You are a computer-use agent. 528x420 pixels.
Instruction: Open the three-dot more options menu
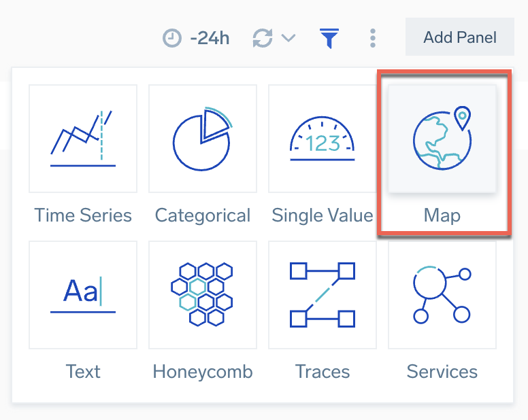372,38
